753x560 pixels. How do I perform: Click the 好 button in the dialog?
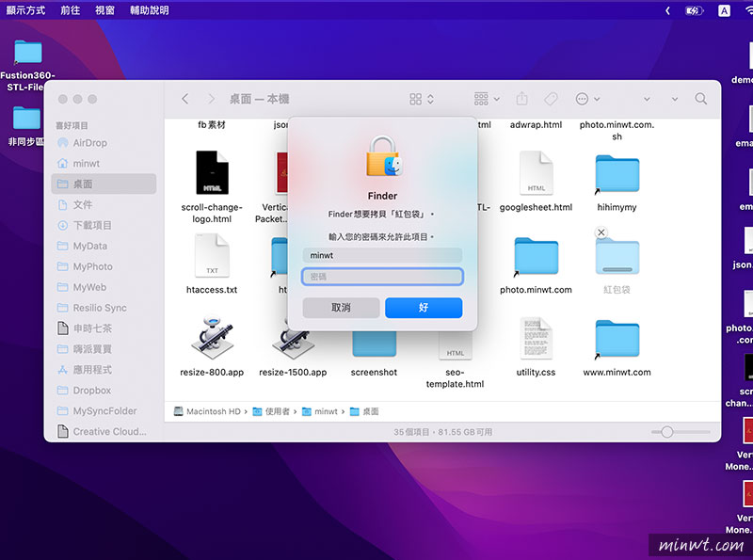(x=424, y=307)
